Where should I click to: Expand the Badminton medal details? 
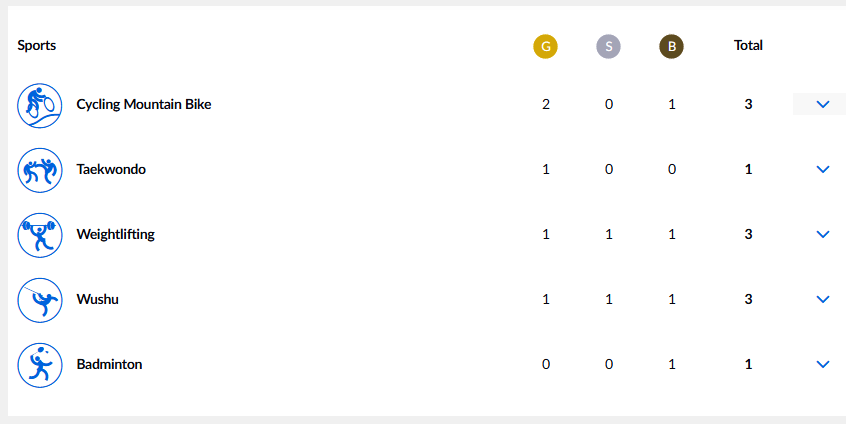tap(823, 364)
